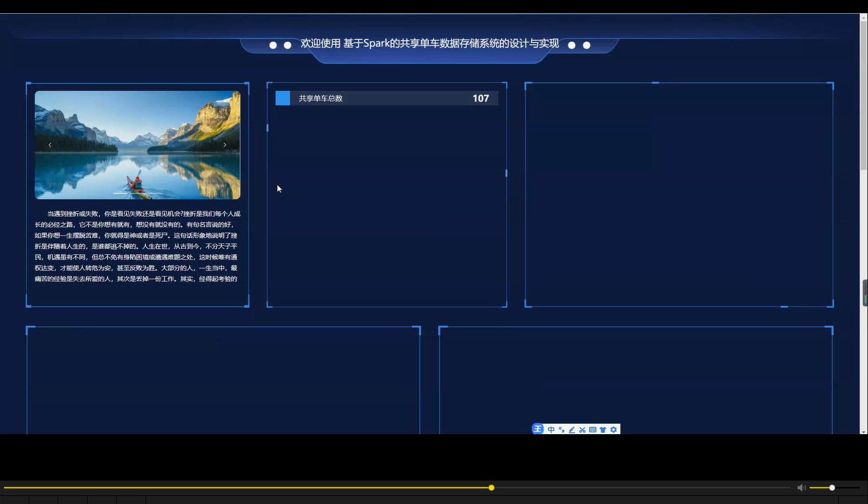Toggle Chinese/English mode with the 中 icon
This screenshot has width=868, height=504.
pyautogui.click(x=551, y=430)
